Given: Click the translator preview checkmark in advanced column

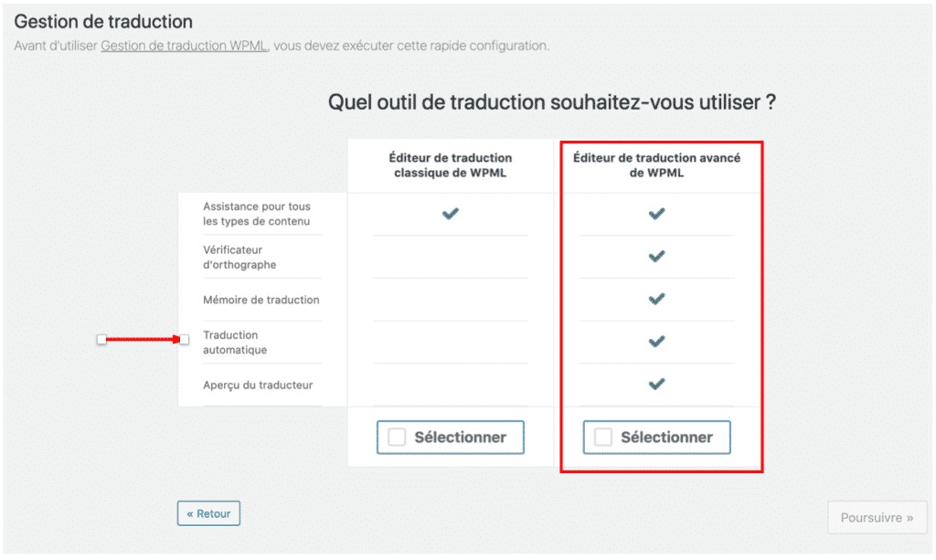Looking at the screenshot, I should coord(655,384).
